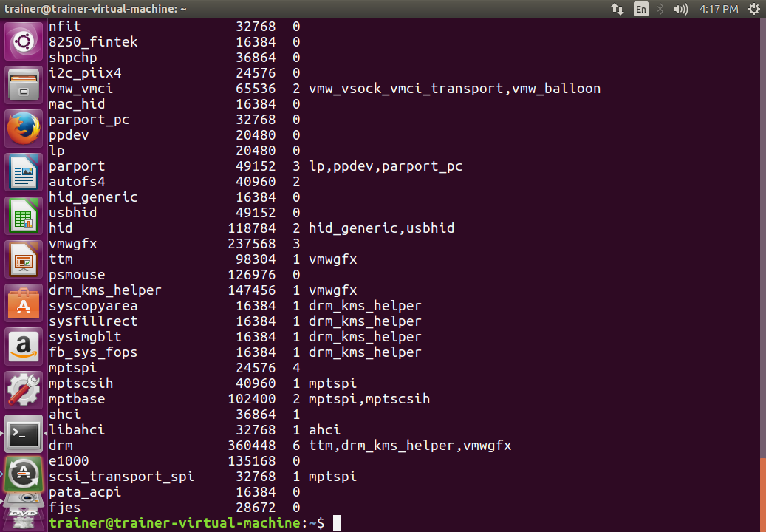The width and height of the screenshot is (766, 532).
Task: Select the Terminal icon in the launcher
Action: [x=24, y=433]
